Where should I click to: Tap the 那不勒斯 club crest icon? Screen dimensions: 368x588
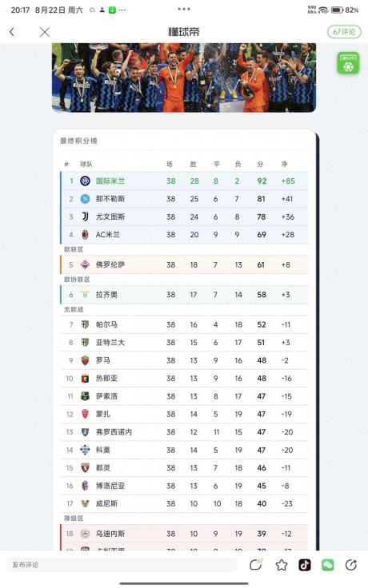[86, 199]
